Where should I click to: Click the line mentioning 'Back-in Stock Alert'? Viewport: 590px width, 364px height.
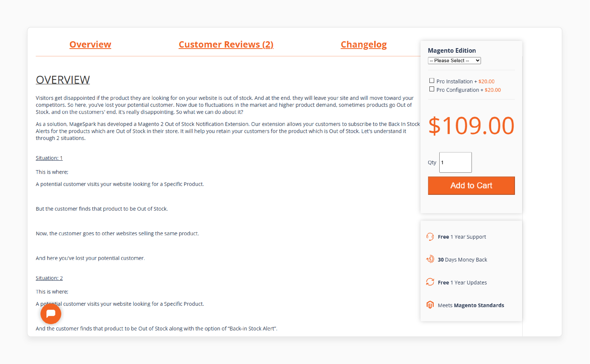pos(156,329)
